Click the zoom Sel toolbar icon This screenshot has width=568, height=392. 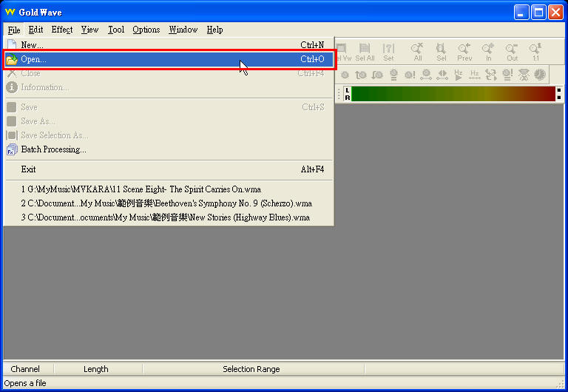(442, 51)
